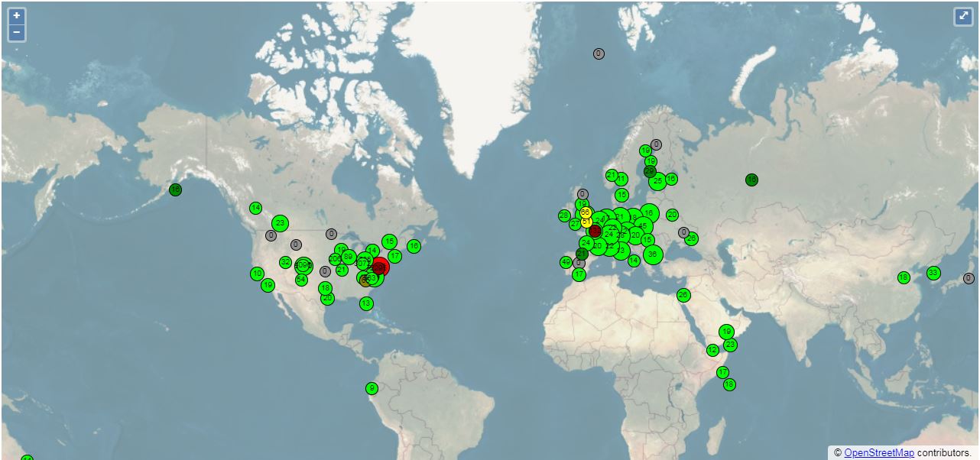Select marker 9 in South America
Viewport: 980px width, 460px height.
coord(372,388)
